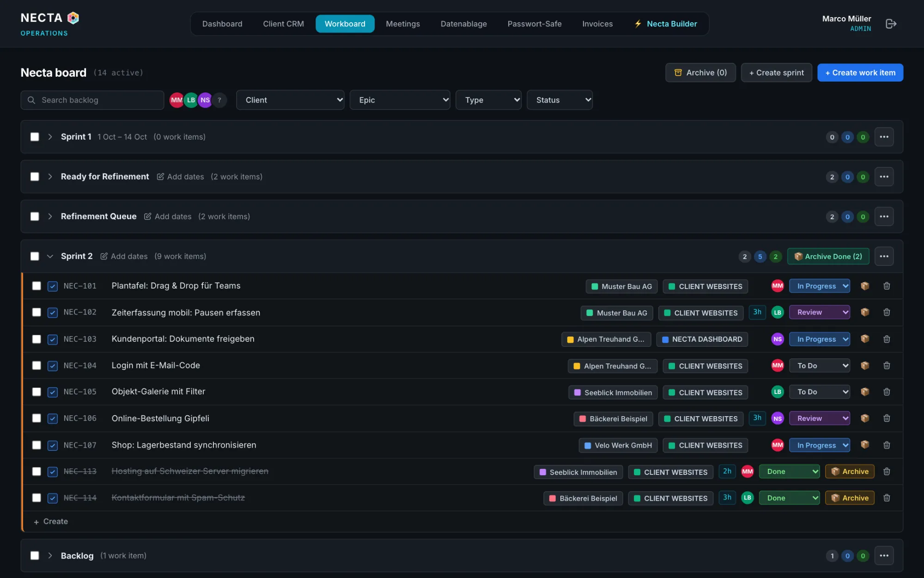This screenshot has height=578, width=924.
Task: Open the three-dots menu for Sprint 2
Action: pyautogui.click(x=884, y=256)
